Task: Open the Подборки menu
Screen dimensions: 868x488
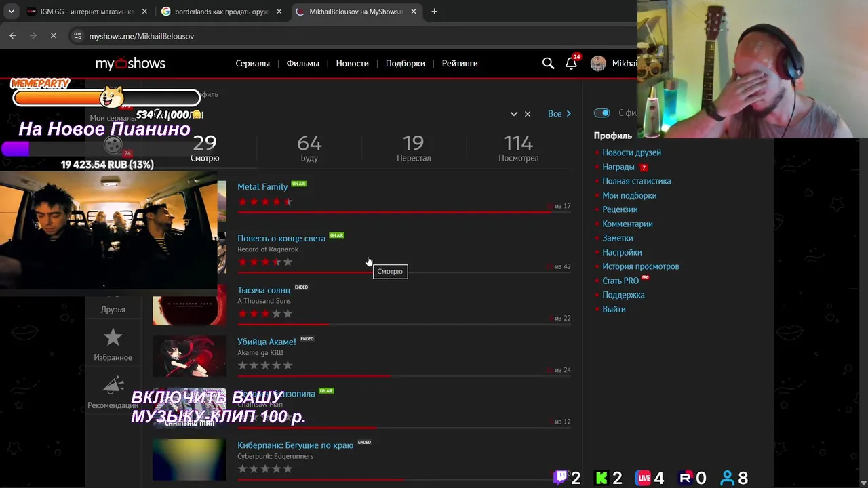Action: click(405, 63)
